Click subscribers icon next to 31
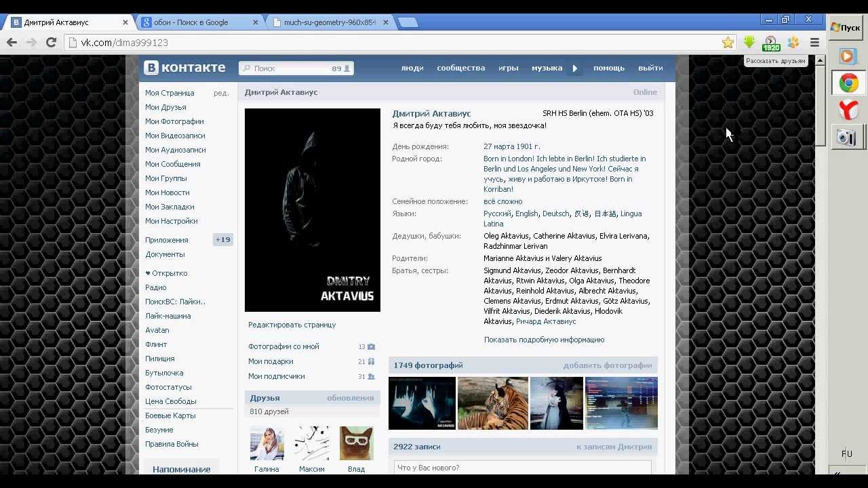The image size is (868, 488). 371,376
